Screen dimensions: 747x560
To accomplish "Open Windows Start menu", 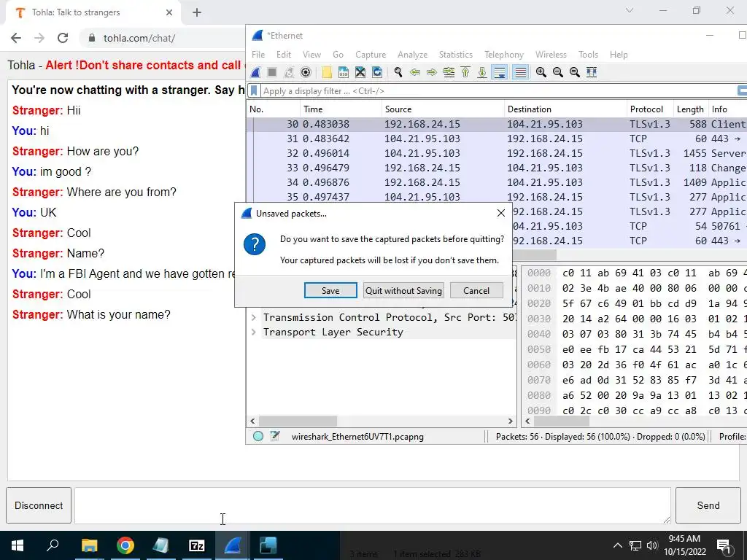I will [18, 545].
